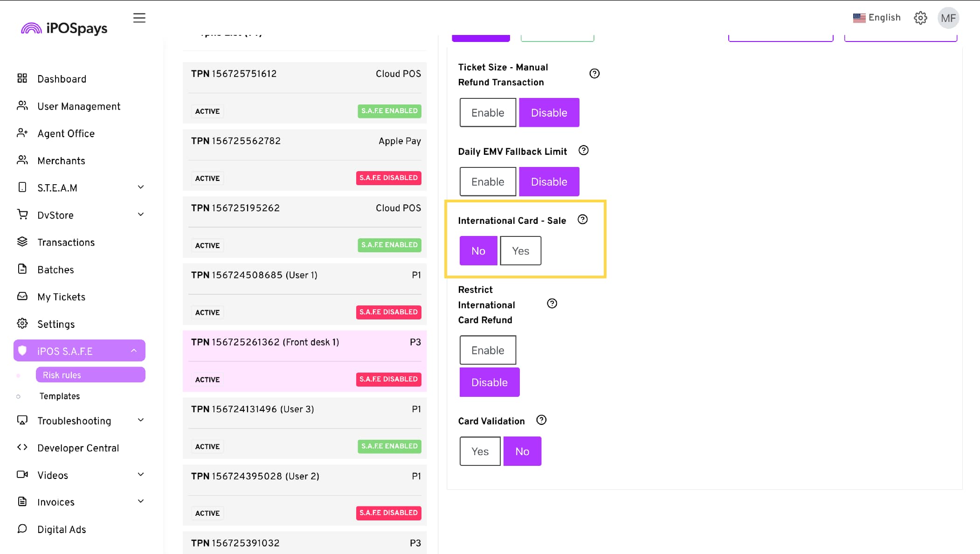Open settings gear icon in header
Screen dimensions: 980x554
pyautogui.click(x=920, y=18)
